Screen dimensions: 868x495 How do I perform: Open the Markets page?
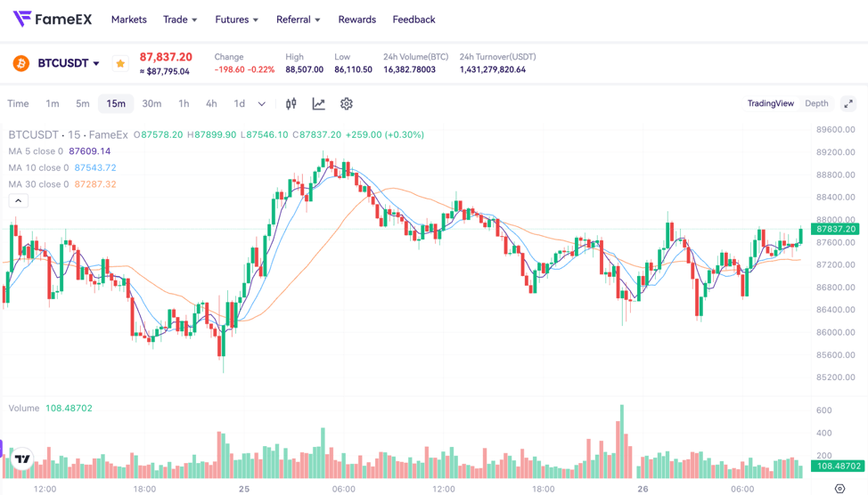[x=128, y=20]
